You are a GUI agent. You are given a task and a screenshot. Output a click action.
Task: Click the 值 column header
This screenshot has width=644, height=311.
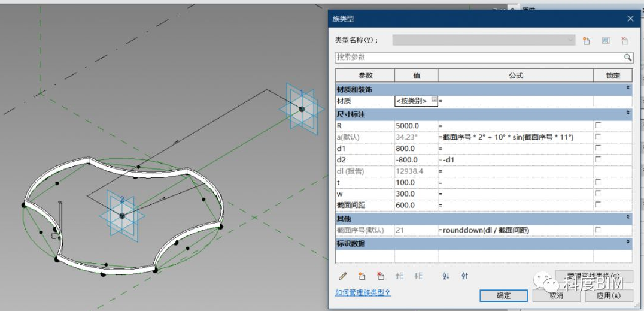click(x=416, y=76)
